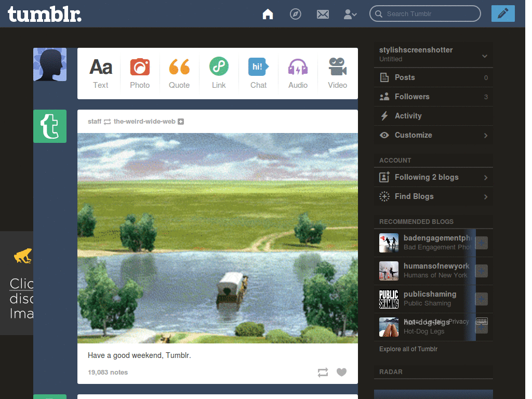Click the tumblr logo
Viewport: 532px width, 399px height.
(45, 14)
